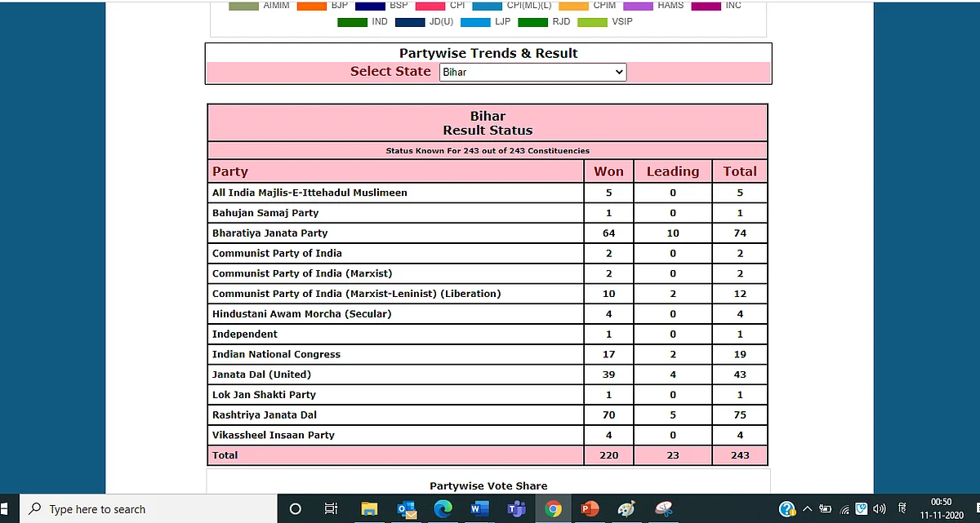The height and width of the screenshot is (523, 980).
Task: Click the RJD legend color swatch
Action: (532, 22)
